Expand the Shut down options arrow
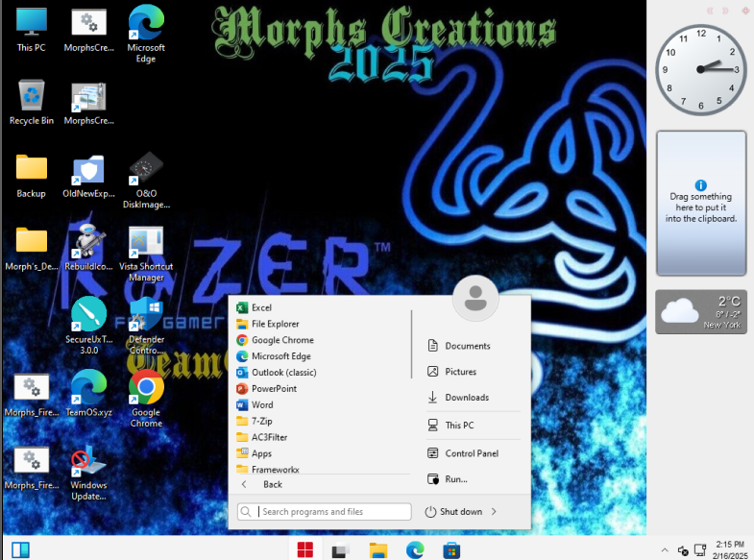The image size is (754, 560). tap(494, 511)
